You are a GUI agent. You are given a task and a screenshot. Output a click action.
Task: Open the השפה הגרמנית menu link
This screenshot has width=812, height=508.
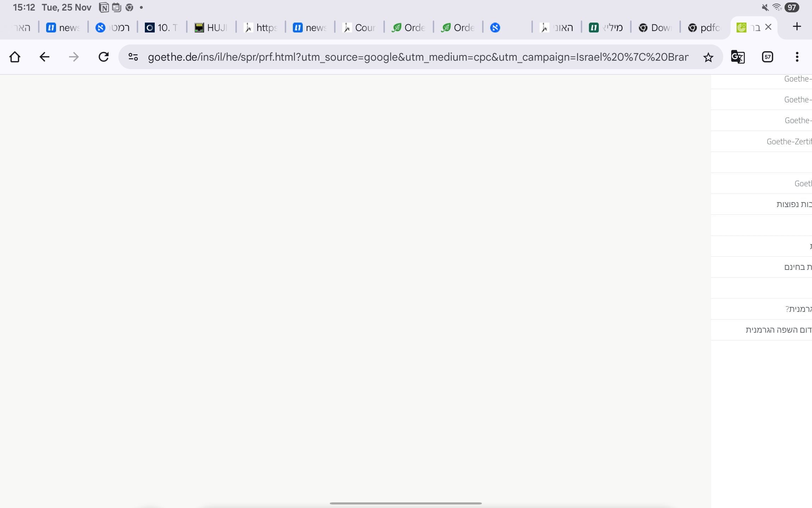point(778,330)
